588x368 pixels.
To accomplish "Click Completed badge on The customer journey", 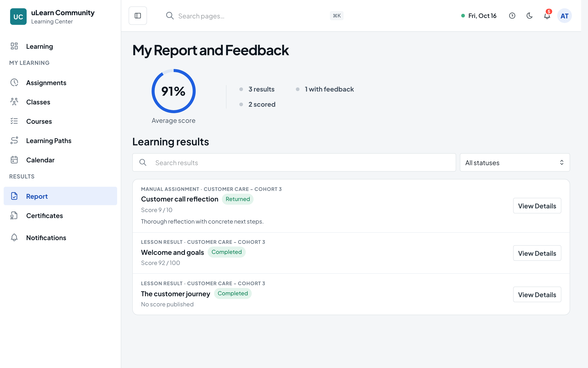I will (232, 293).
